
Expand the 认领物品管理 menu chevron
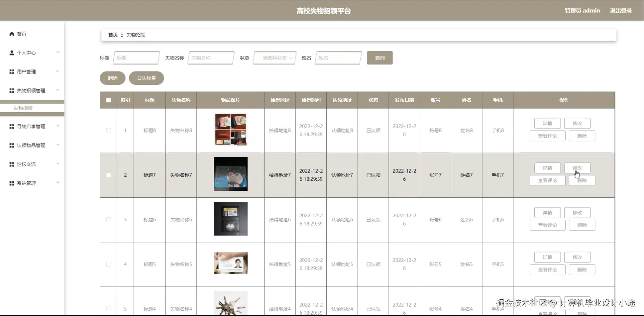point(58,145)
